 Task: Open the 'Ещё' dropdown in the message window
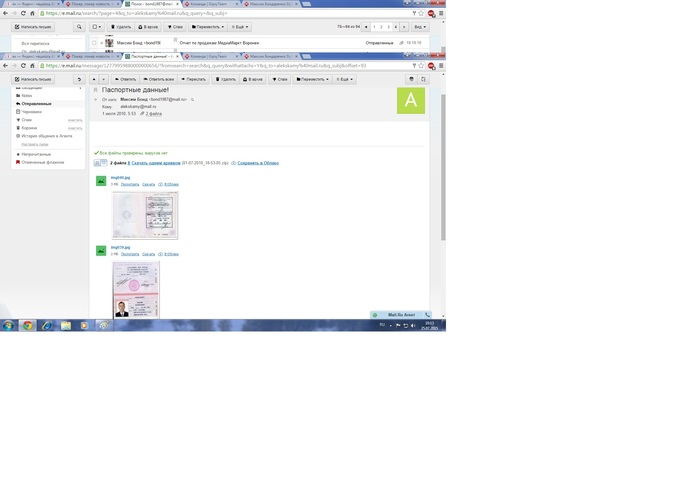[345, 79]
